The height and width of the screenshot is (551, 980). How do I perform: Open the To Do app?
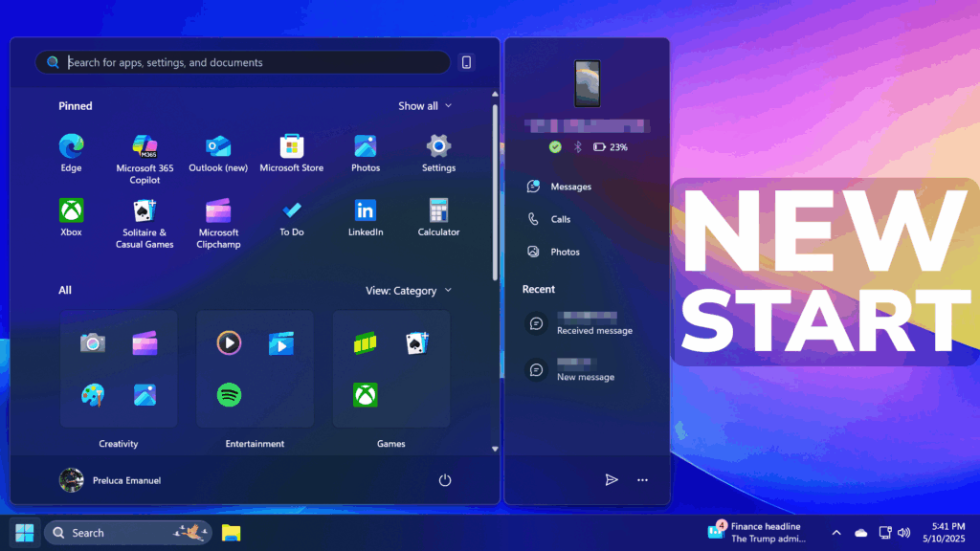tap(291, 217)
